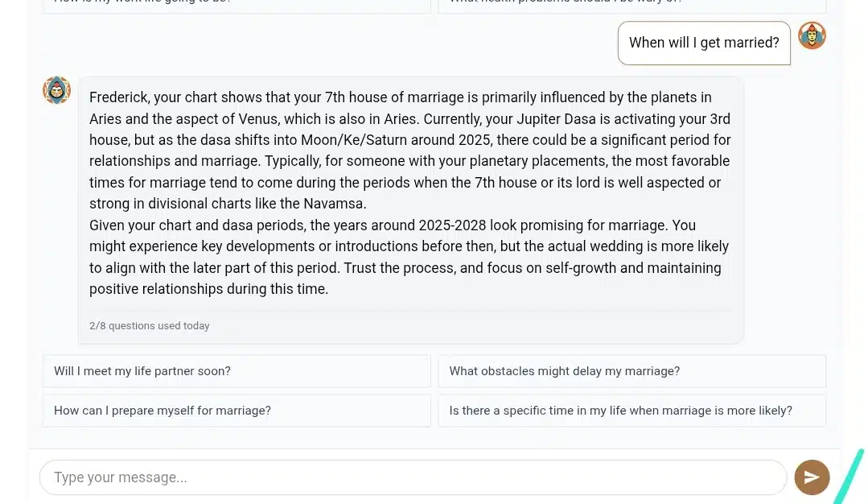Pick the "specific time in my life" suggestion

(x=631, y=411)
